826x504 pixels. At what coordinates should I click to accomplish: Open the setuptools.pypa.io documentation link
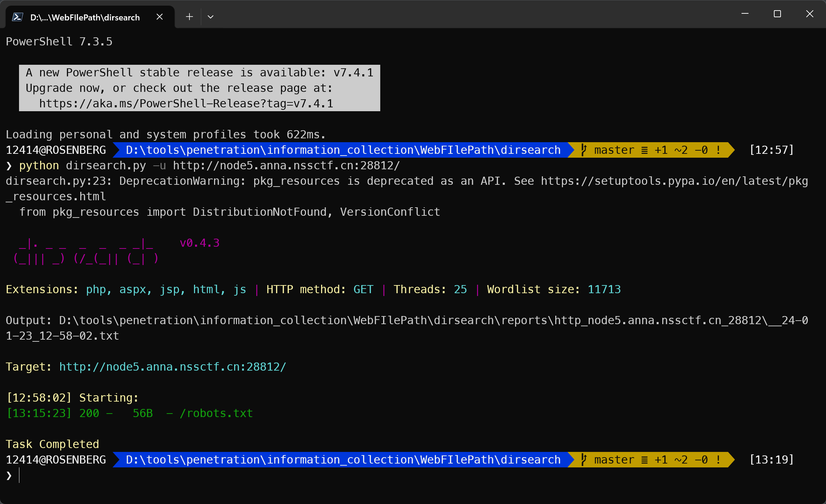[x=674, y=181]
